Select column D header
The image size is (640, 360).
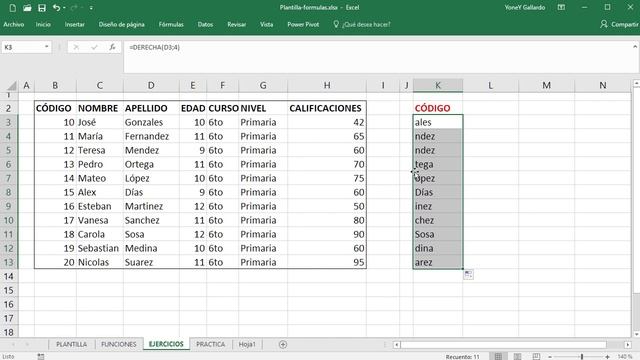pos(151,85)
